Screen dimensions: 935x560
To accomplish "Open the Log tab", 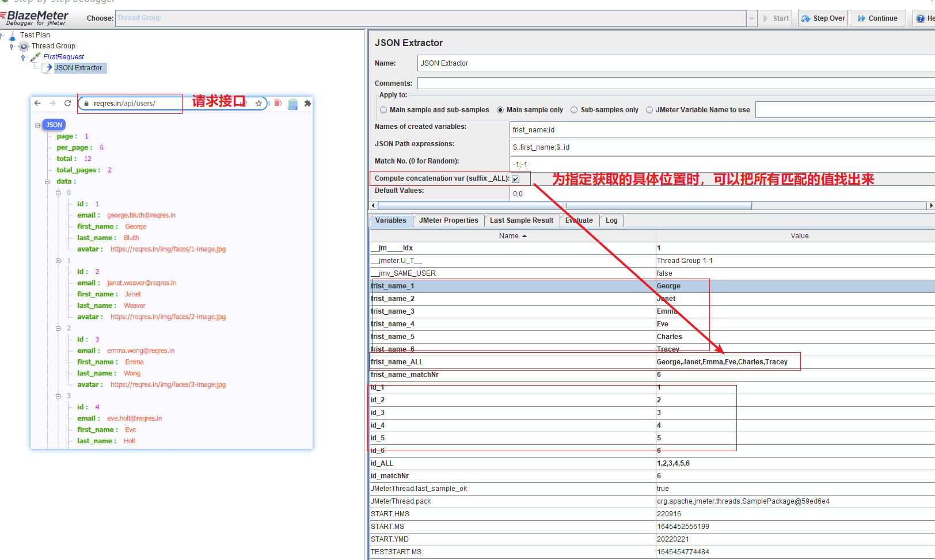I will click(x=611, y=220).
